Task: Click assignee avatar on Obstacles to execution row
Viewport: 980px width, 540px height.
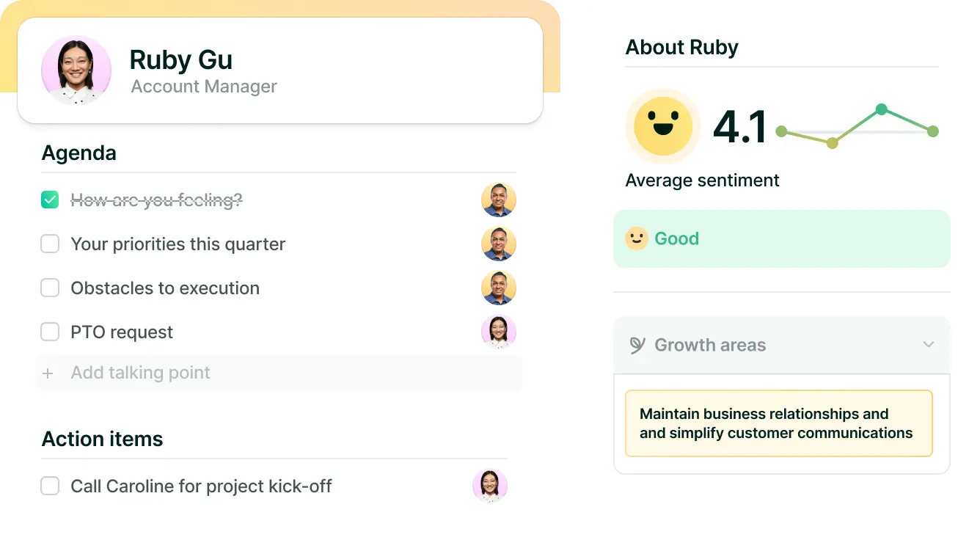Action: pos(499,288)
